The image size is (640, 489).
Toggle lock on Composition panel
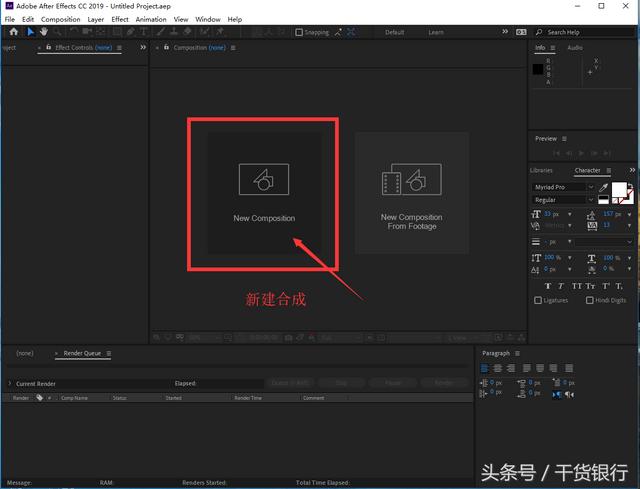[x=167, y=47]
